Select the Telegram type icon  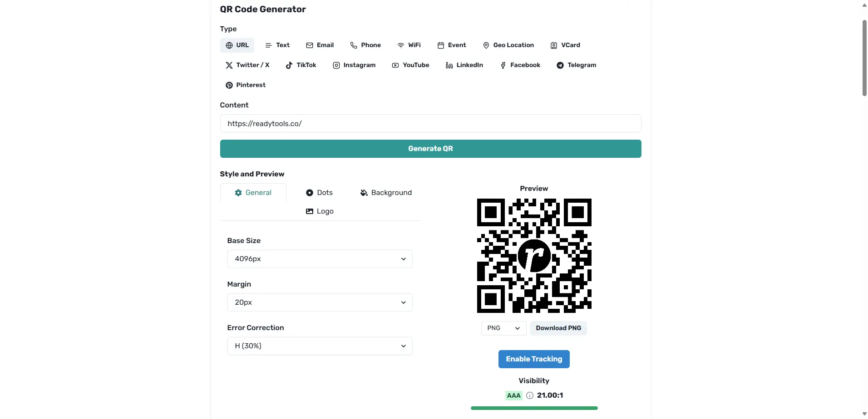(x=577, y=65)
